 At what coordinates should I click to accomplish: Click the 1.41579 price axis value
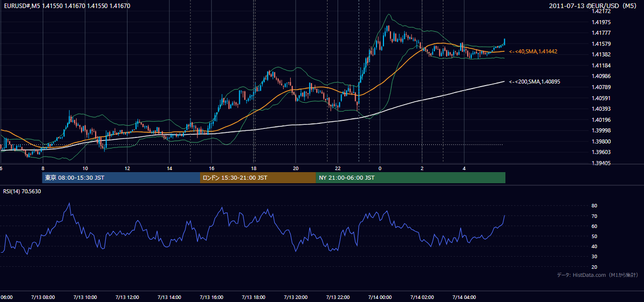[x=602, y=44]
